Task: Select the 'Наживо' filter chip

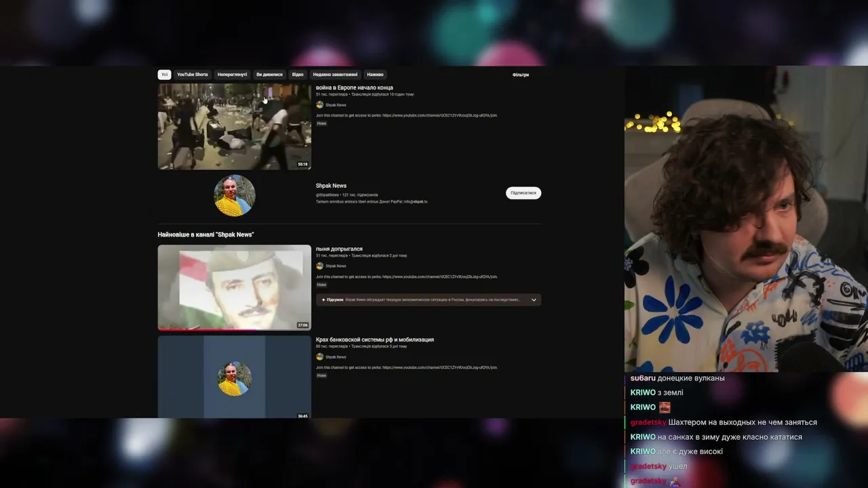Action: pyautogui.click(x=375, y=75)
